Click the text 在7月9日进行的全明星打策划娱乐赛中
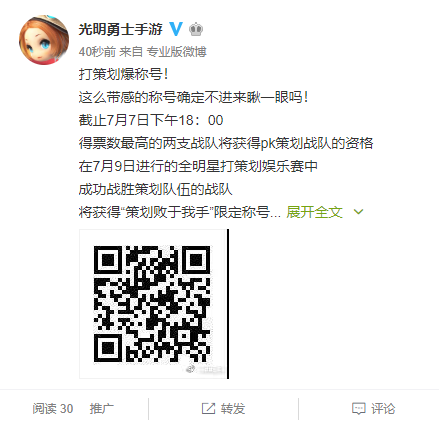The width and height of the screenshot is (439, 426). 198,166
